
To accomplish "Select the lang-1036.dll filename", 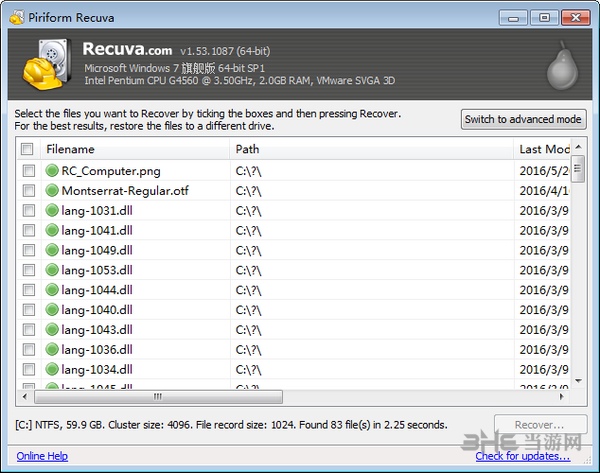I will tap(97, 350).
